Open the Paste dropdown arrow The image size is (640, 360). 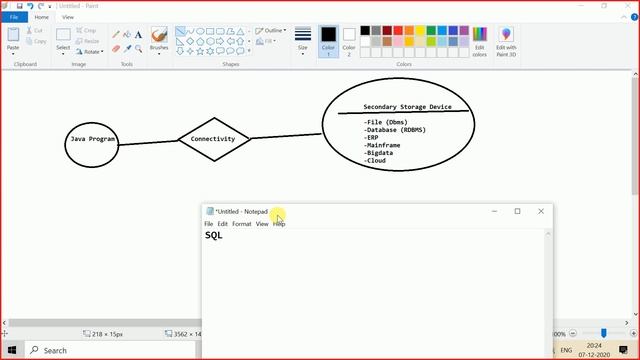pyautogui.click(x=13, y=54)
